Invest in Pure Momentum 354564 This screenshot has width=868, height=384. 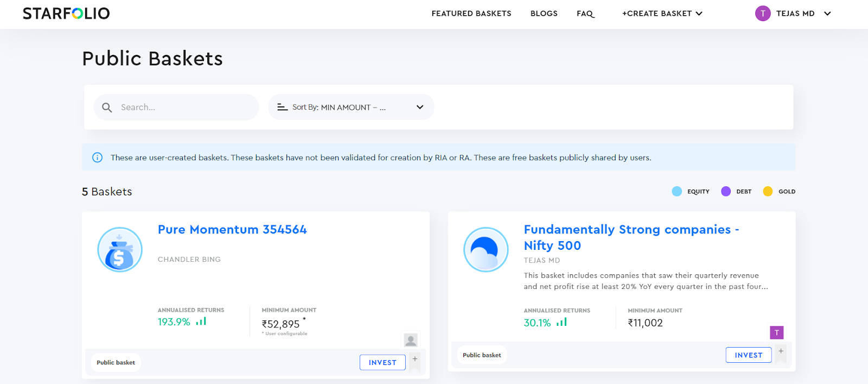(x=382, y=362)
